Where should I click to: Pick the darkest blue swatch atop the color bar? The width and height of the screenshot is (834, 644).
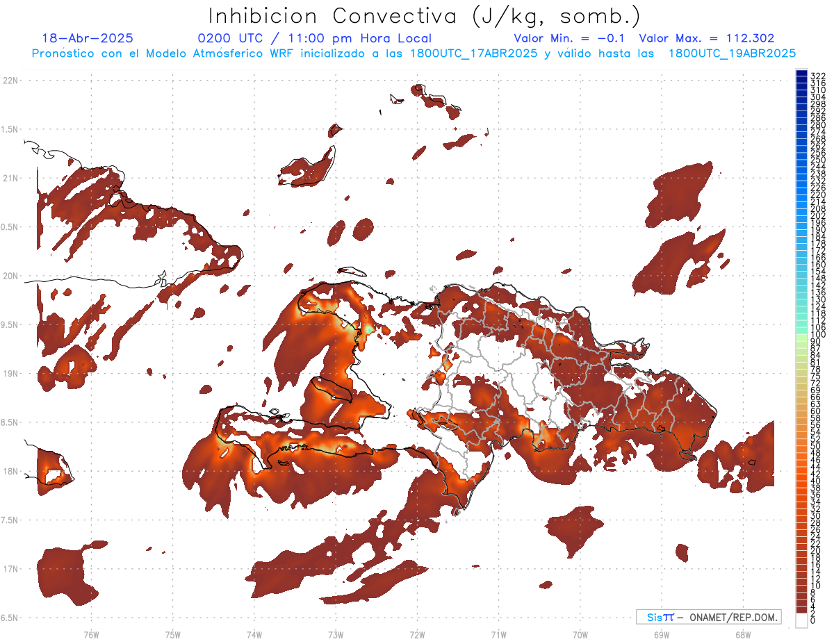pyautogui.click(x=801, y=72)
